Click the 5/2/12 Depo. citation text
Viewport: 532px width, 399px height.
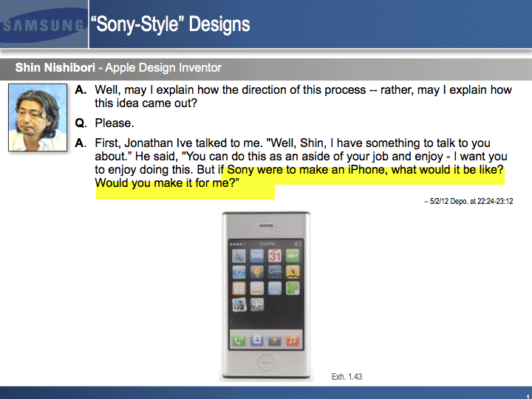472,201
